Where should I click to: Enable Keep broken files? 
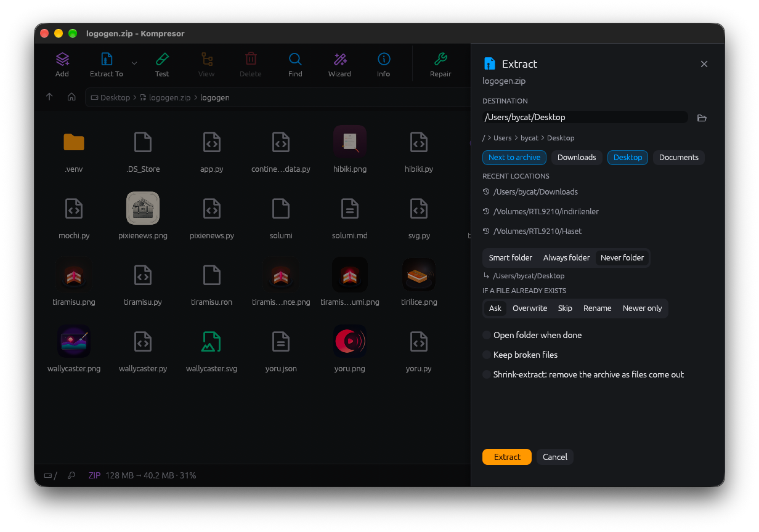520,355
